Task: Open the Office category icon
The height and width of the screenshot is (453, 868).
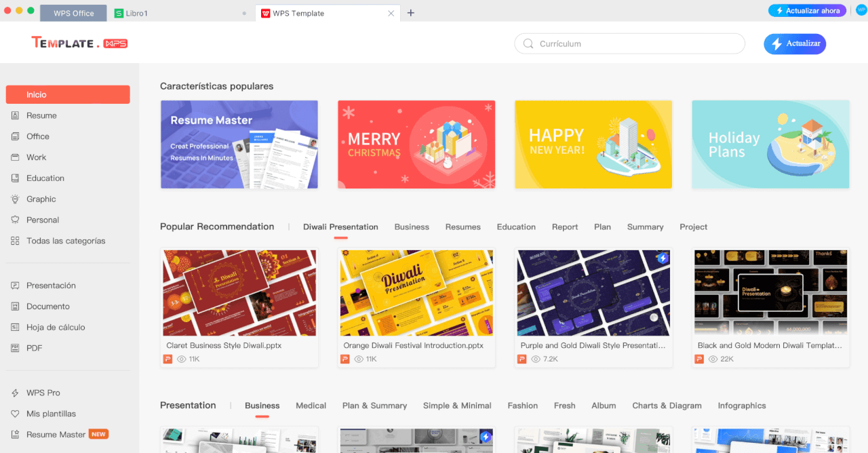Action: [15, 137]
